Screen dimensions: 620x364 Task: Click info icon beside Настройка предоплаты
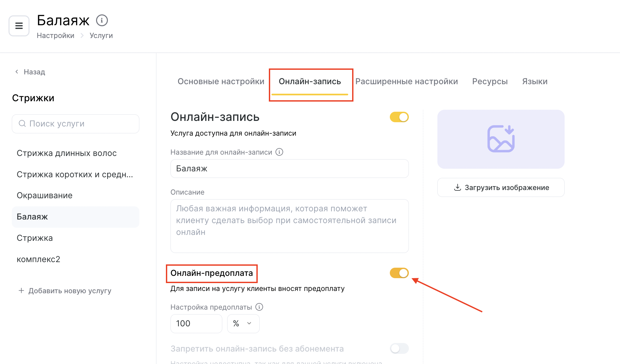259,307
